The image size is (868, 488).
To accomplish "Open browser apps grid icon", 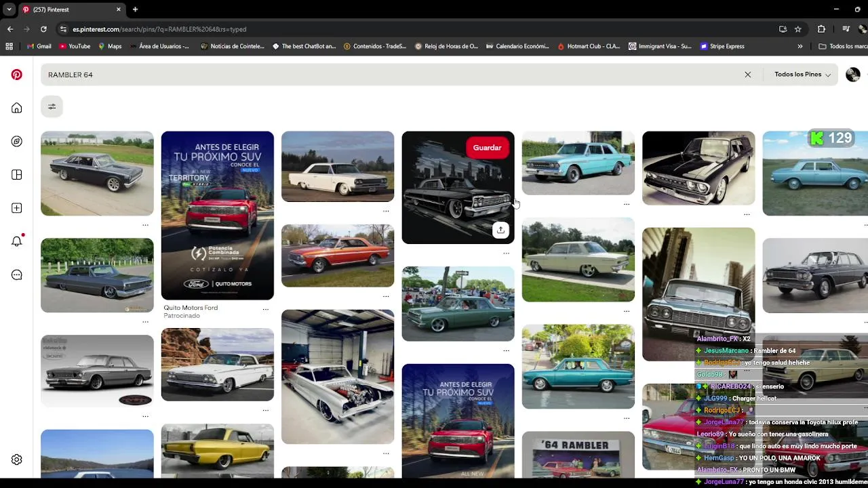I will click(x=9, y=46).
